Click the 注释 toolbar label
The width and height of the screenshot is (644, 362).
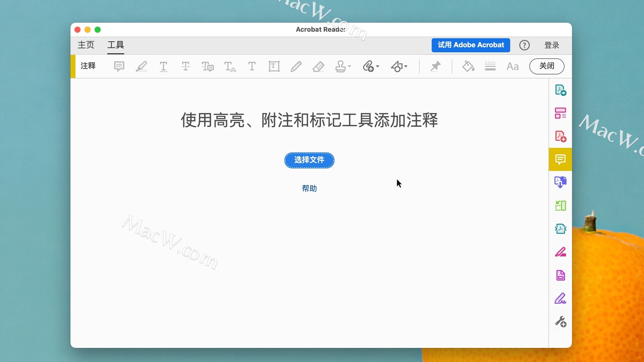88,66
